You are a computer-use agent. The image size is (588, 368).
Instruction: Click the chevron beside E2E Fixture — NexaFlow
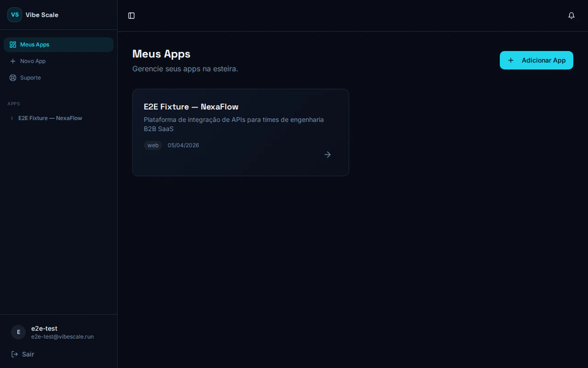tap(11, 118)
